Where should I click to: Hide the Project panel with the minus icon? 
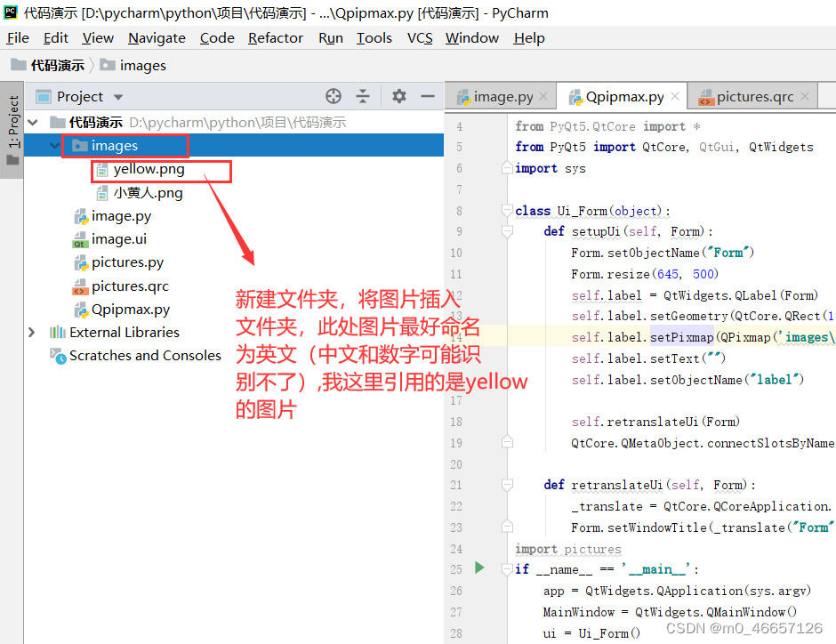(x=428, y=95)
